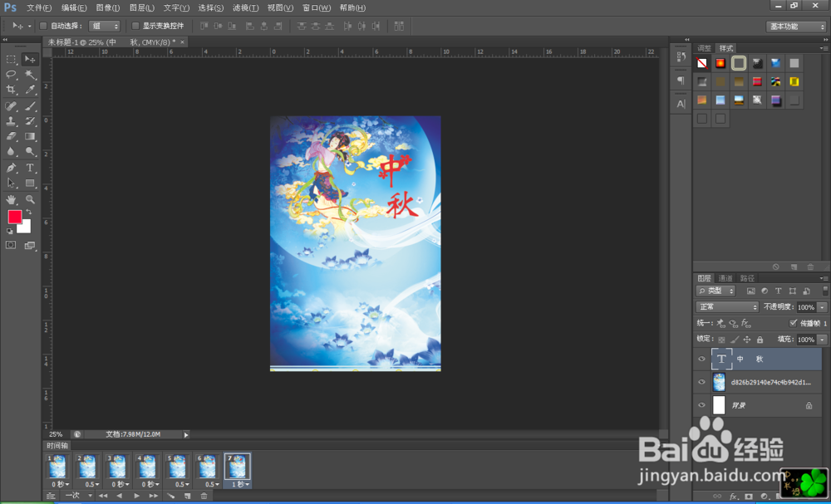This screenshot has height=504, width=831.
Task: Play the timeline animation
Action: [x=137, y=496]
